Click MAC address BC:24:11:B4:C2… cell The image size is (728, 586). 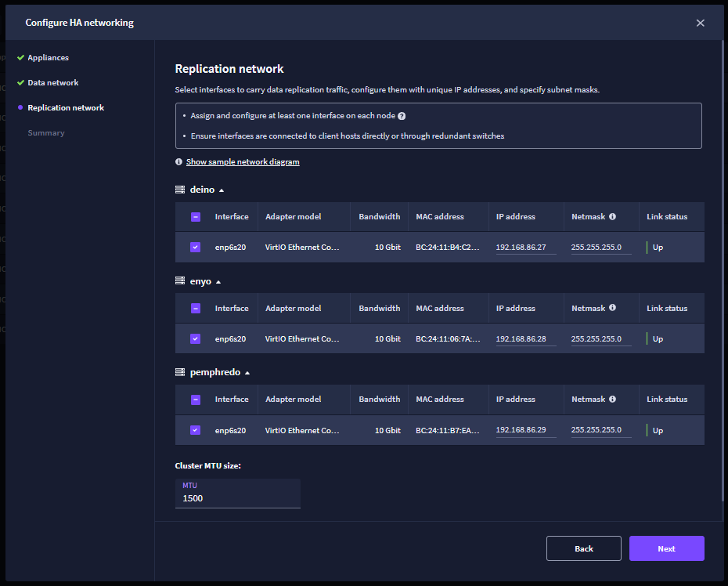[448, 248]
